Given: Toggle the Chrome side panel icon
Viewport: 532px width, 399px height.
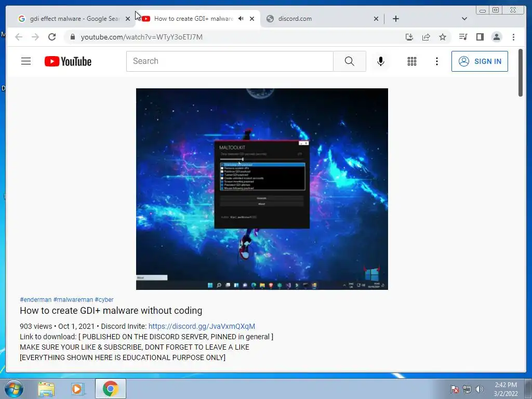Looking at the screenshot, I should point(480,37).
